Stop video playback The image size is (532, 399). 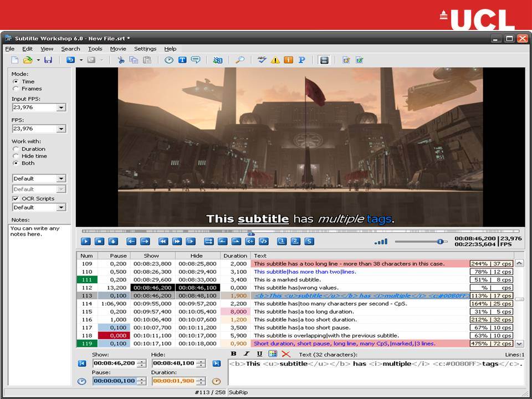point(99,242)
